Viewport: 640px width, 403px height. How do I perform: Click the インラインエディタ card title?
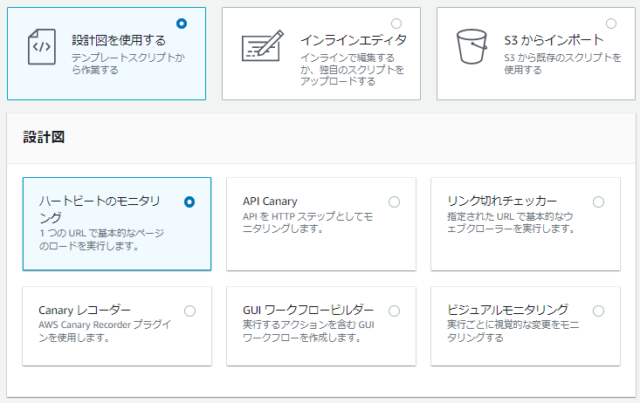(353, 40)
